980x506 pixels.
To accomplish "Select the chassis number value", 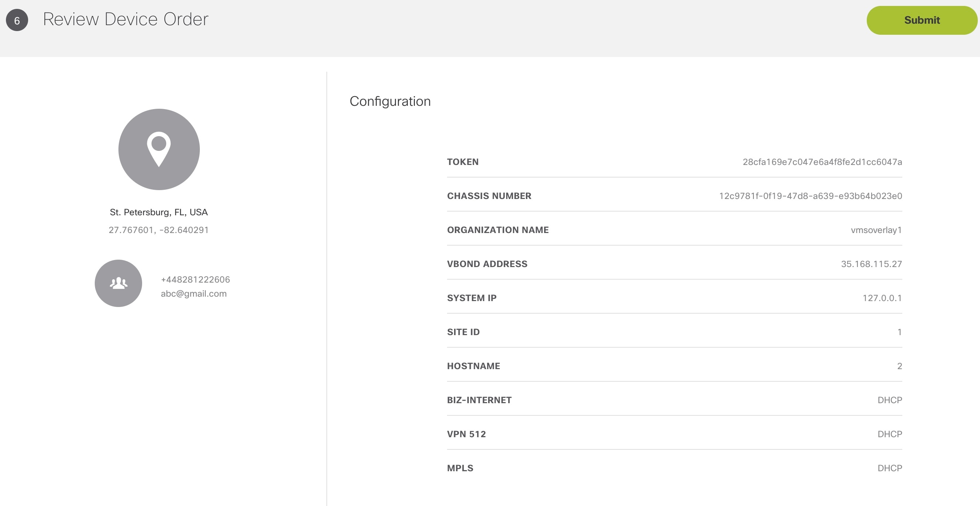I will click(x=810, y=196).
